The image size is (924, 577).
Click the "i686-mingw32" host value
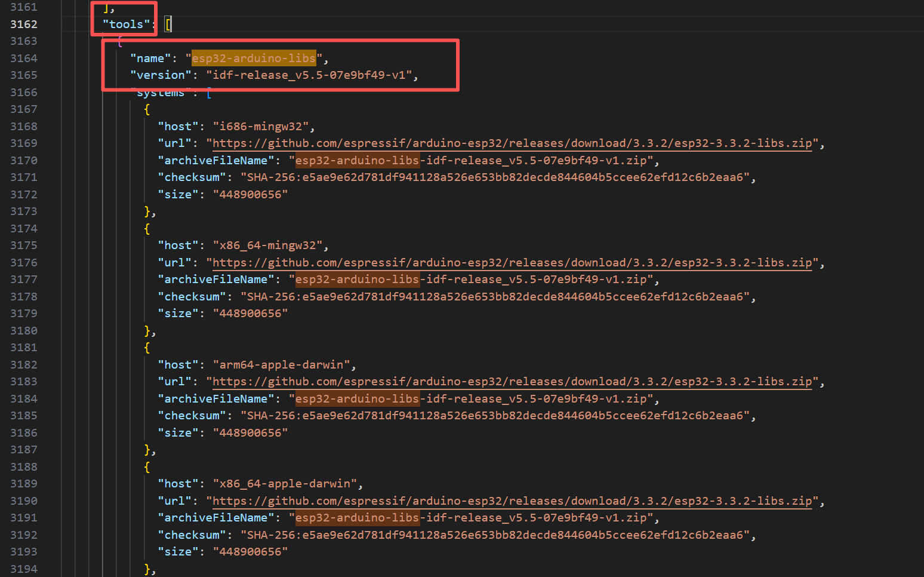261,127
